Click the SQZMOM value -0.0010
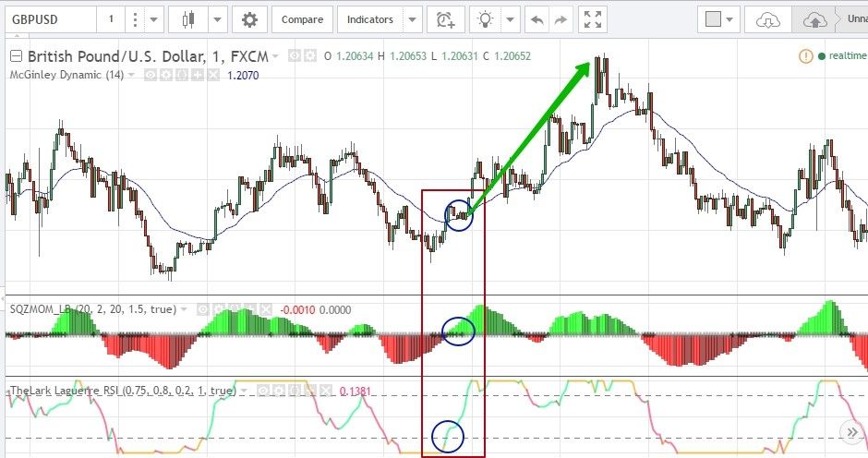The height and width of the screenshot is (458, 868). click(x=298, y=310)
